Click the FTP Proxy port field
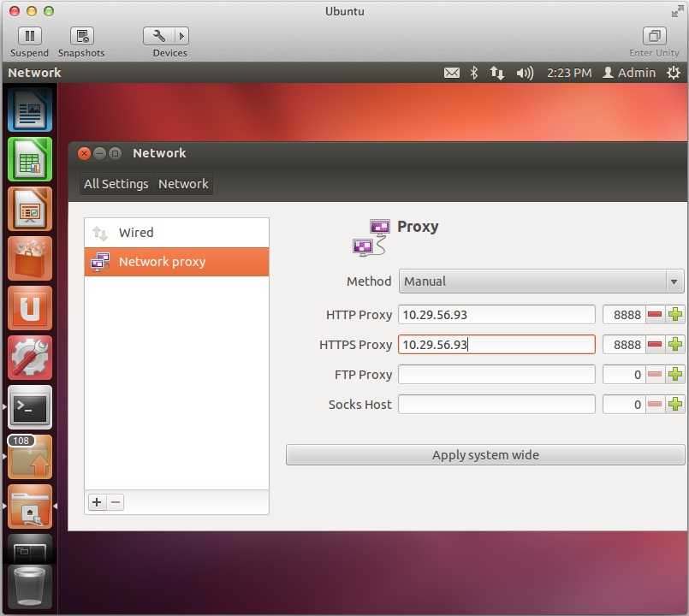The height and width of the screenshot is (616, 689). click(x=624, y=375)
